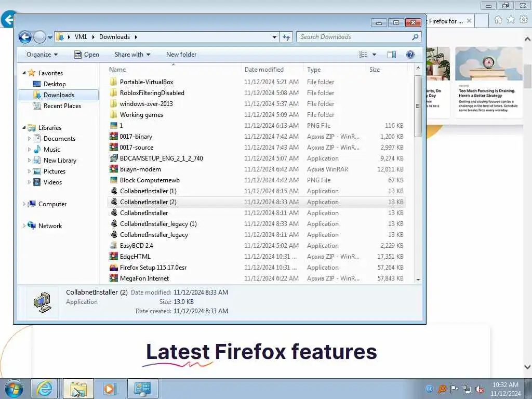Select the 0017-source archive
The width and height of the screenshot is (532, 399).
[x=137, y=148]
